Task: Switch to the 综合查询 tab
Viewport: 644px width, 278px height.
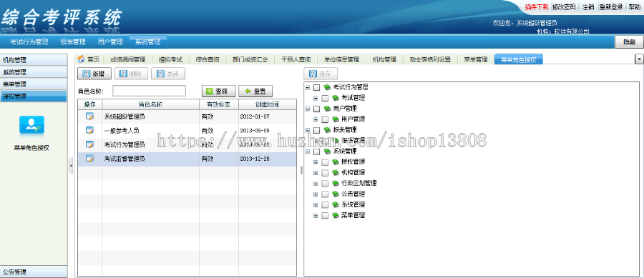Action: click(x=208, y=59)
